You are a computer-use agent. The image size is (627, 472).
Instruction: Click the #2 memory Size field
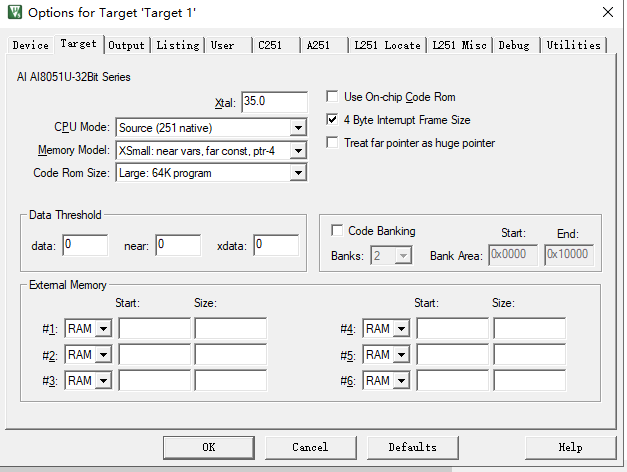click(231, 354)
